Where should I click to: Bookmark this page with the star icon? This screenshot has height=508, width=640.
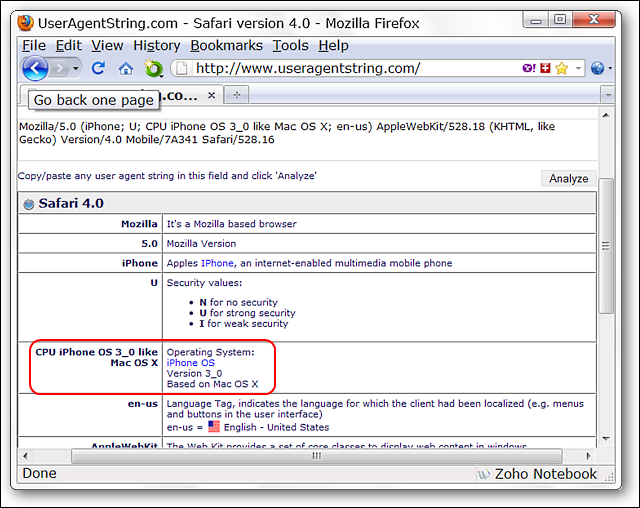561,68
